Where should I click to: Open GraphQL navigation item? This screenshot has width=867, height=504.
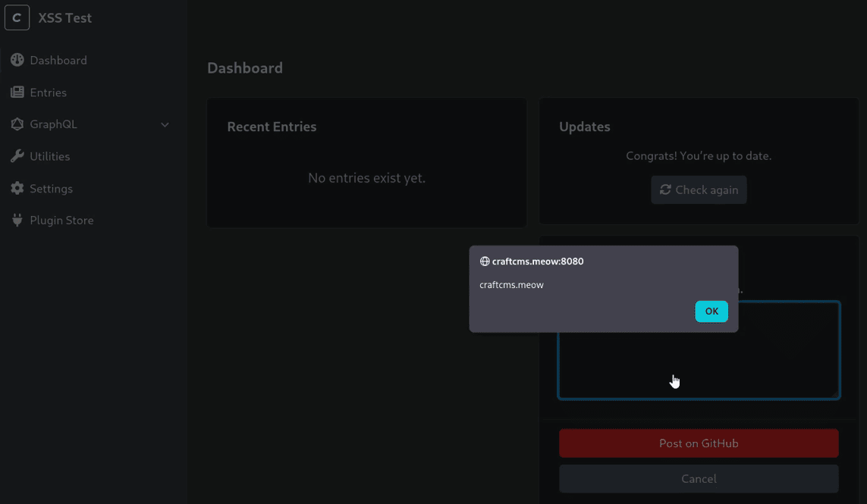pyautogui.click(x=53, y=124)
